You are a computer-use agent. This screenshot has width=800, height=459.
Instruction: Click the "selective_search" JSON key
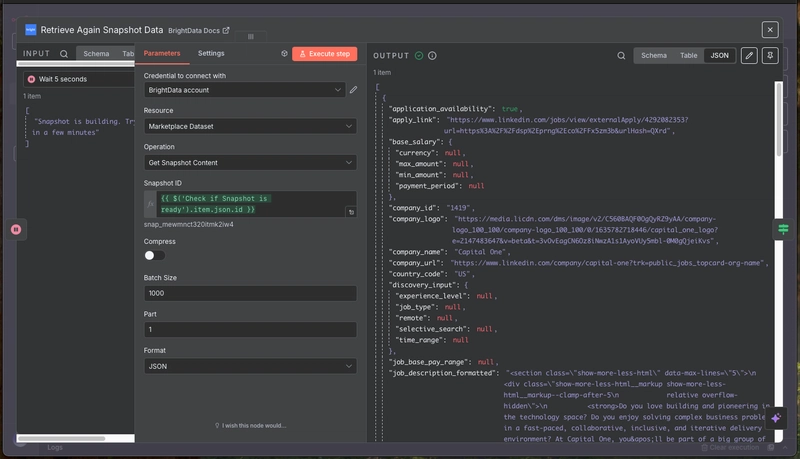(433, 329)
